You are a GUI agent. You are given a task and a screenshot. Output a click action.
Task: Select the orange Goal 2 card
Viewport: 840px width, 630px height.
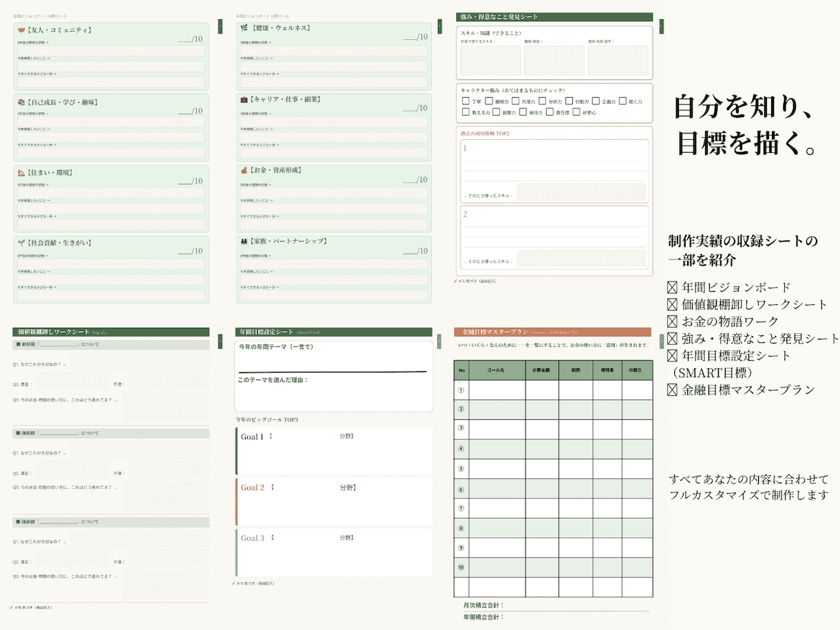click(x=334, y=501)
